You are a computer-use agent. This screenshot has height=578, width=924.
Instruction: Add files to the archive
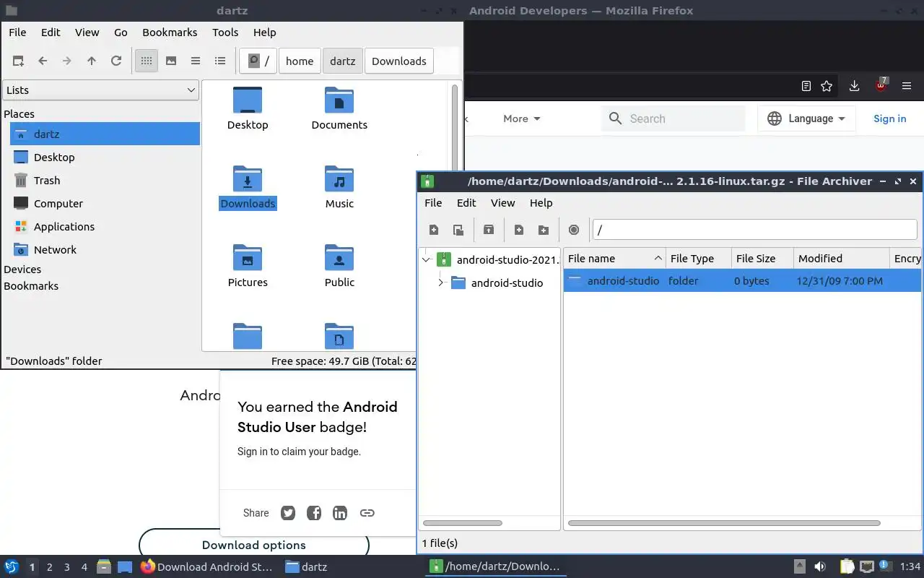pos(519,230)
